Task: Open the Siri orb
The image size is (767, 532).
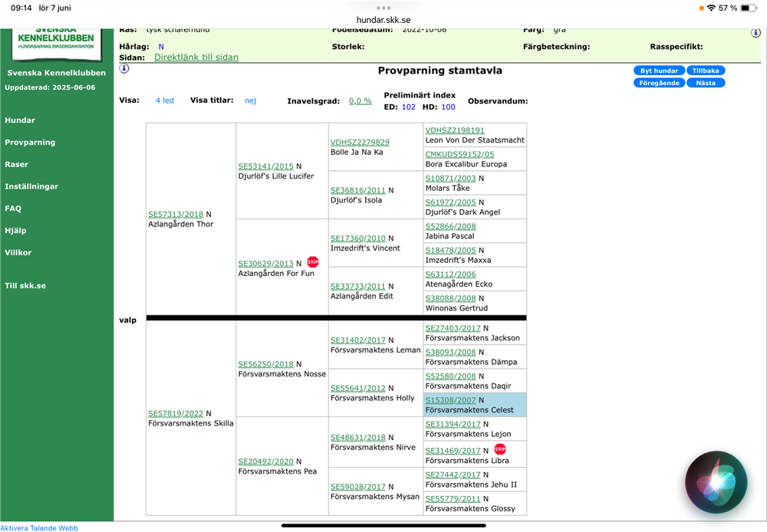Action: 716,481
